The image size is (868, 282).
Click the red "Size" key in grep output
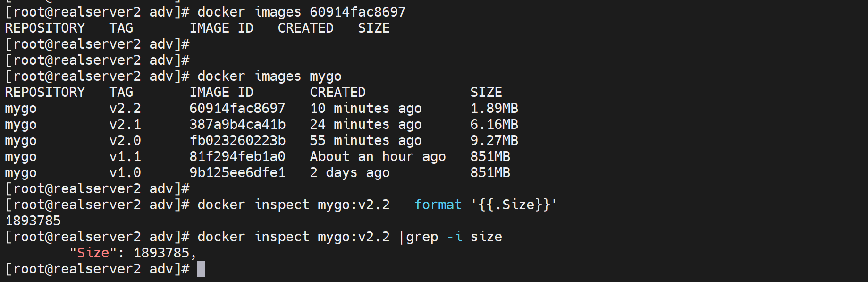point(93,253)
